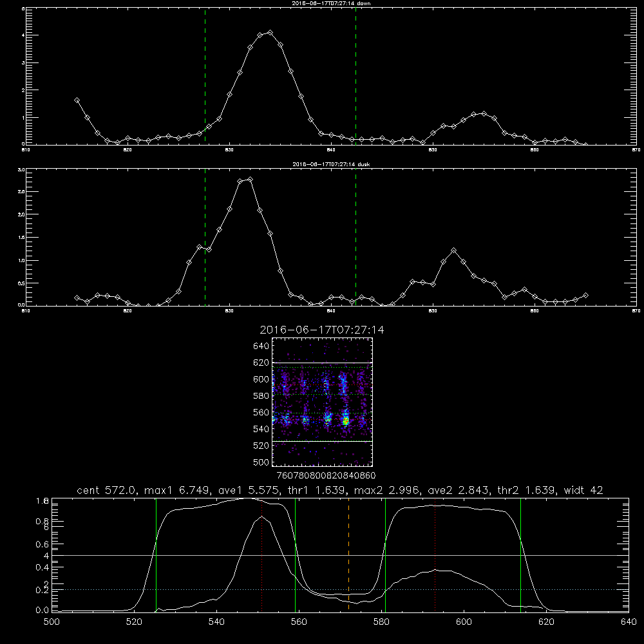This screenshot has width=644, height=644.
Task: Click the first diamond marker of dawn curve
Action: (77, 100)
